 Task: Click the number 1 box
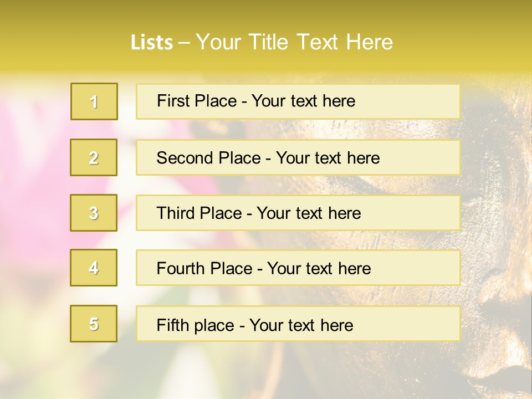point(94,101)
